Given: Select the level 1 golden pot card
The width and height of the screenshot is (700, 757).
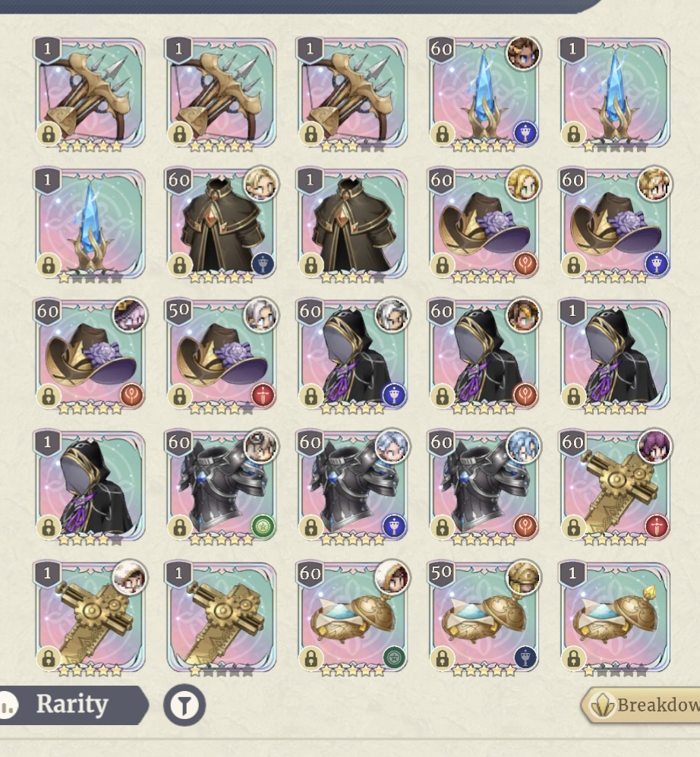Looking at the screenshot, I should [x=614, y=618].
